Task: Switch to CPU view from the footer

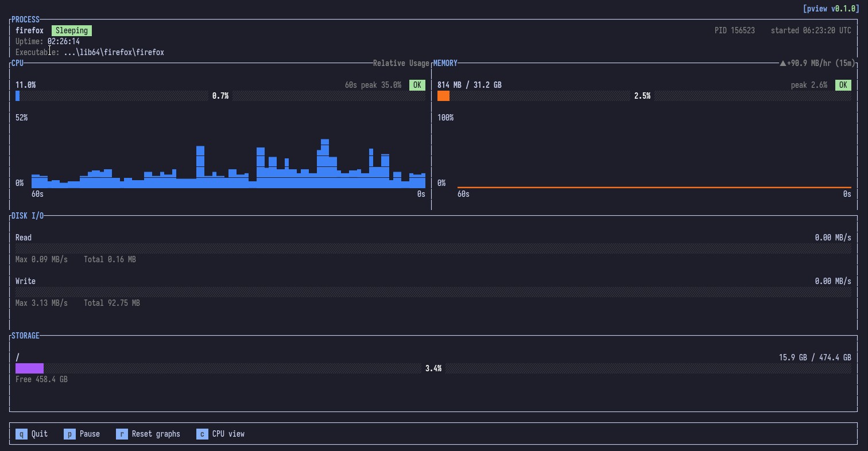Action: (x=220, y=434)
